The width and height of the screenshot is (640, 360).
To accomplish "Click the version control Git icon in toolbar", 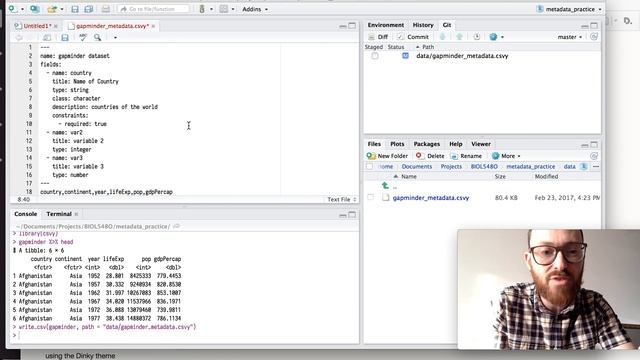I will point(202,9).
